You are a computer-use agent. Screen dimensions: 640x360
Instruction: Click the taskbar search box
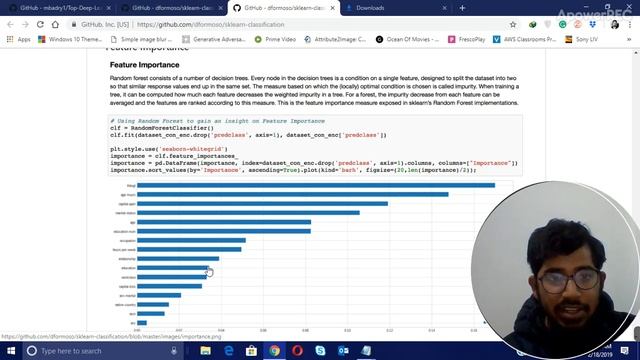(102, 351)
